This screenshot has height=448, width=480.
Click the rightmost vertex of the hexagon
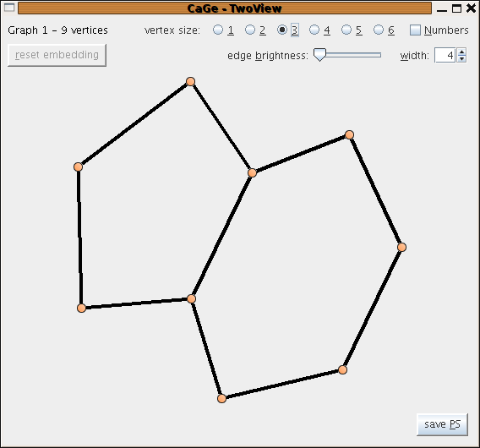402,247
